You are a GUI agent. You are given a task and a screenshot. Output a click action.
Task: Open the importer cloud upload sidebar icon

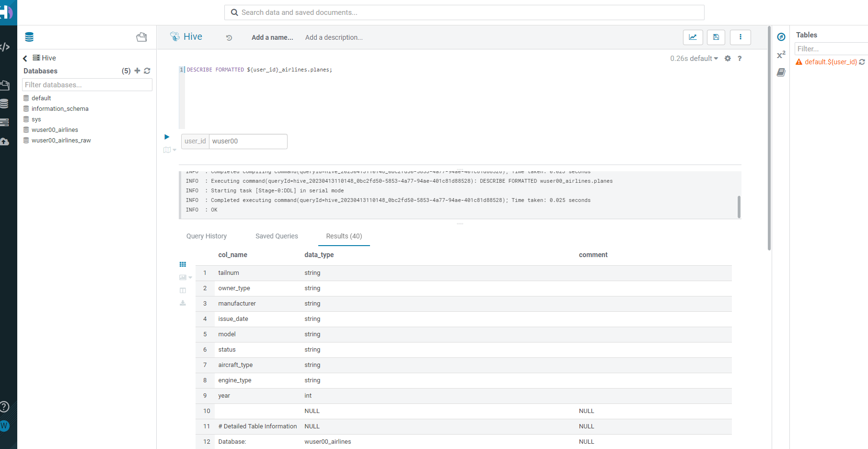(x=4, y=142)
